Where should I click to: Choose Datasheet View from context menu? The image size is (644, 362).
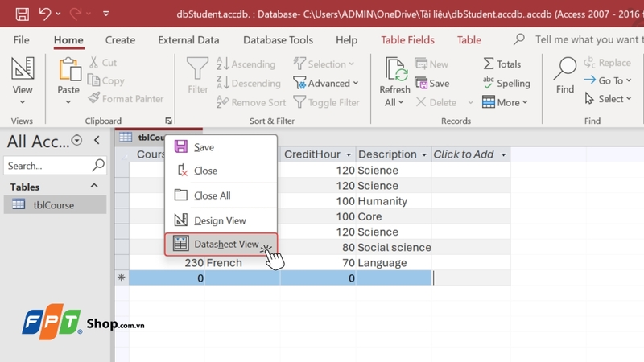tap(220, 244)
